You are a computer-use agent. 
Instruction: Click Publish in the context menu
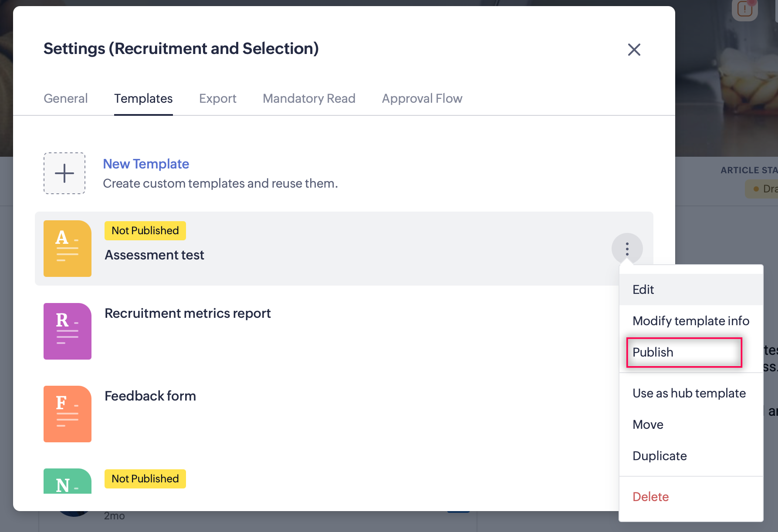(653, 352)
